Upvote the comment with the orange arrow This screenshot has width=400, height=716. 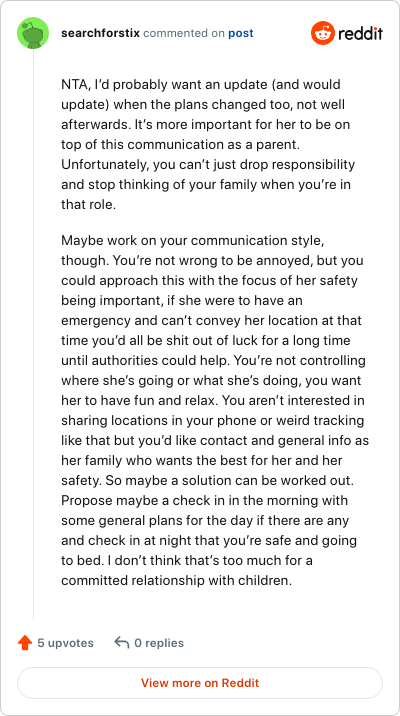pos(25,643)
